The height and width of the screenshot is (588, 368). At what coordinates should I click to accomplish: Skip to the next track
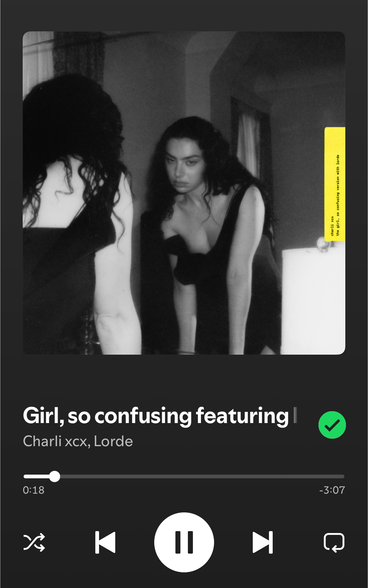263,542
